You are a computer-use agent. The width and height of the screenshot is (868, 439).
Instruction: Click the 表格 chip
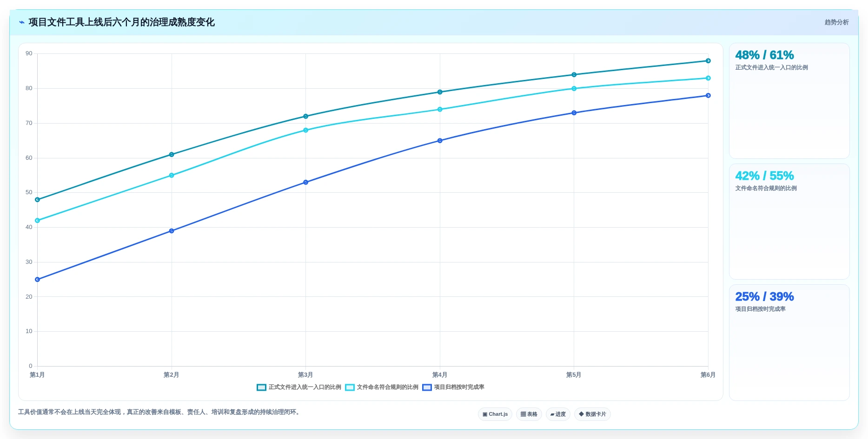[529, 414]
